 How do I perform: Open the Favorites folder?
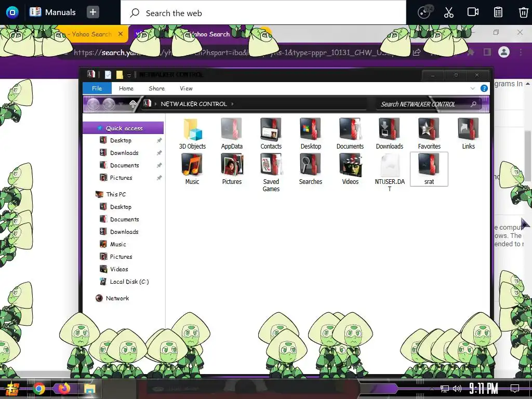pos(429,134)
